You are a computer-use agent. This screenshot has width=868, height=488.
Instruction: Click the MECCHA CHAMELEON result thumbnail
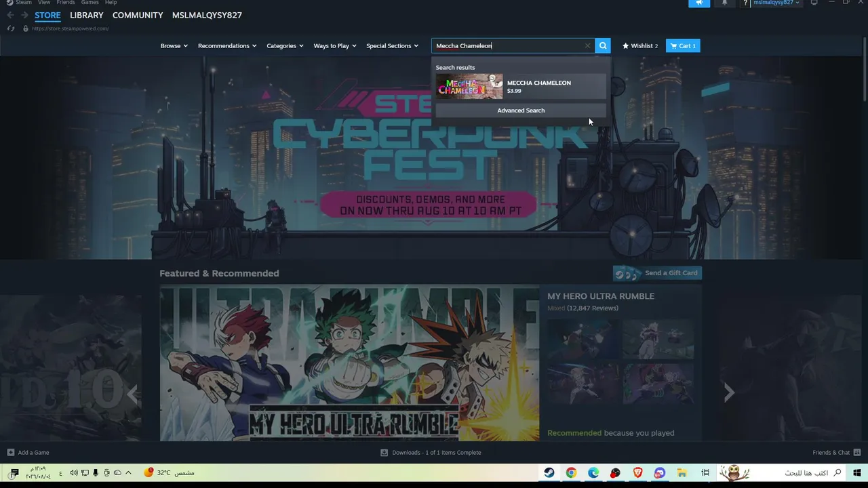(469, 86)
